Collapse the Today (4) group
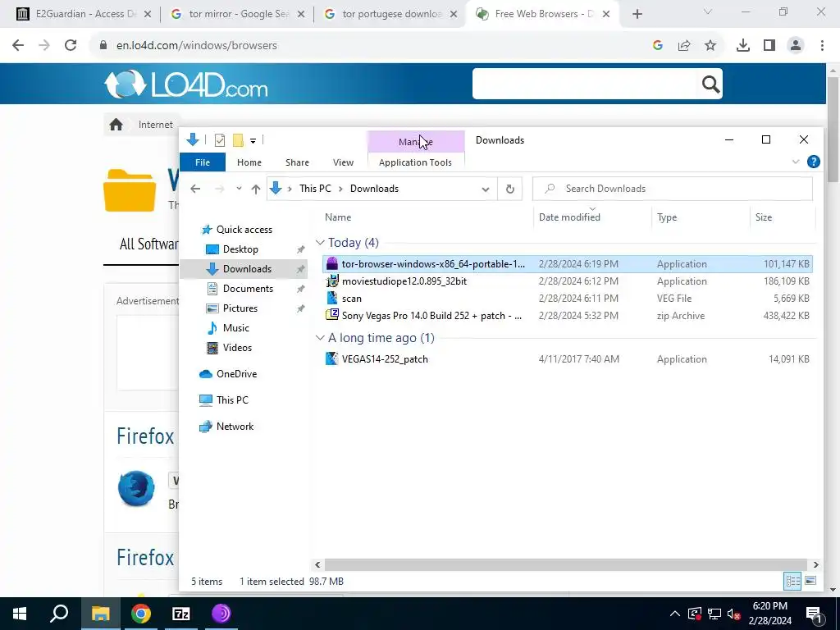The height and width of the screenshot is (630, 840). [x=320, y=243]
